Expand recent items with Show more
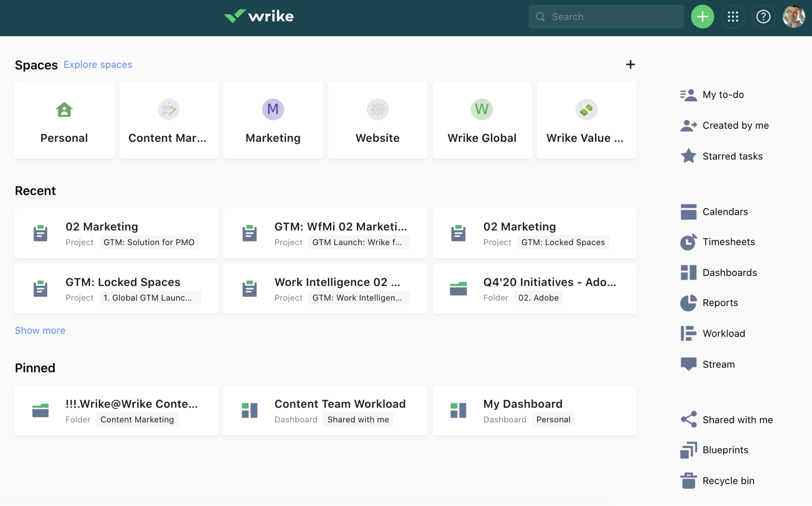812x506 pixels. [x=40, y=330]
